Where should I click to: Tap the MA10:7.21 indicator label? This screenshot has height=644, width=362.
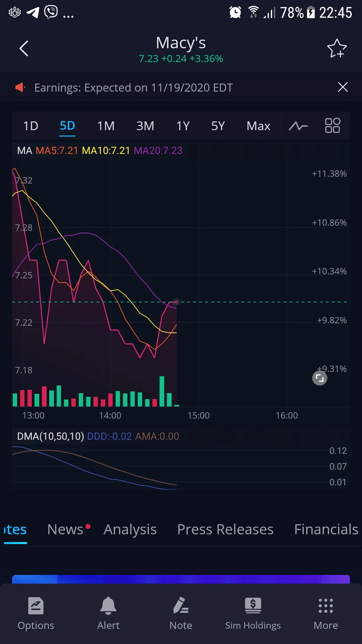(x=106, y=150)
